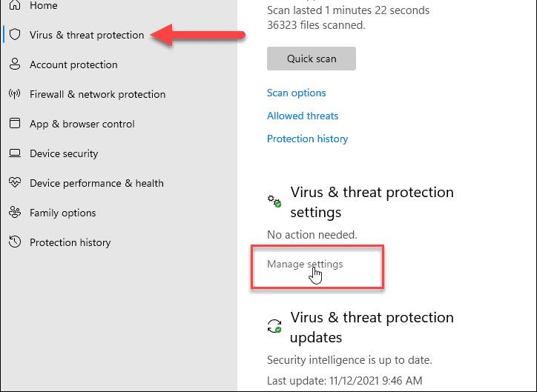Click the Family options people icon

pos(15,213)
